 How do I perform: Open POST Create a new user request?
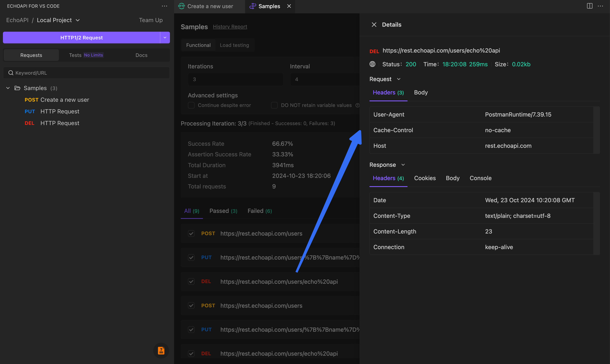pyautogui.click(x=57, y=100)
